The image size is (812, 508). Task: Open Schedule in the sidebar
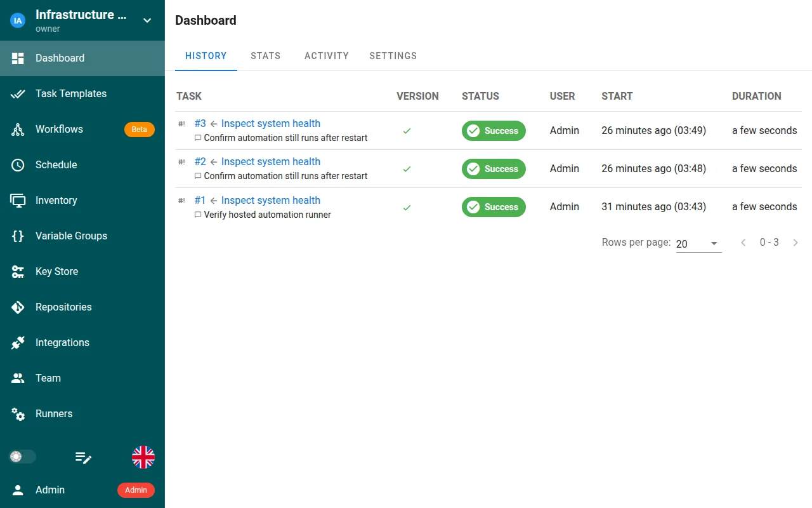click(82, 165)
